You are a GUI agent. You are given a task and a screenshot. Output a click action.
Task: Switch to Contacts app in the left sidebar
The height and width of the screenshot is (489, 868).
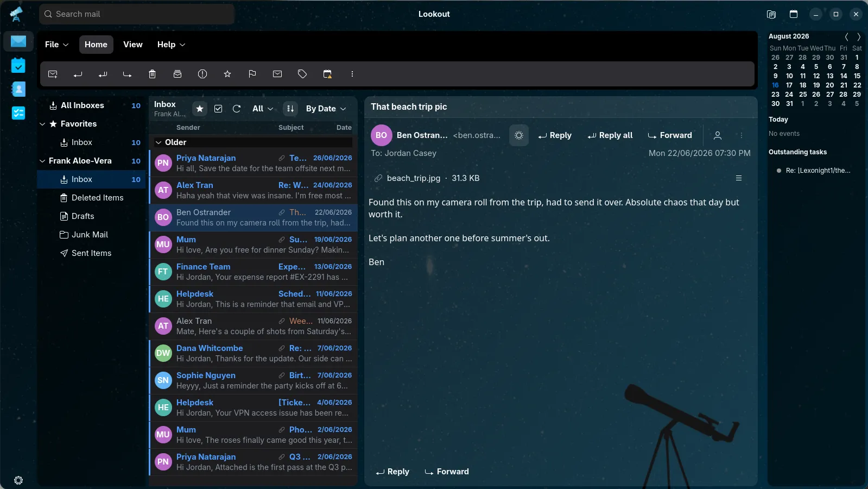click(18, 89)
